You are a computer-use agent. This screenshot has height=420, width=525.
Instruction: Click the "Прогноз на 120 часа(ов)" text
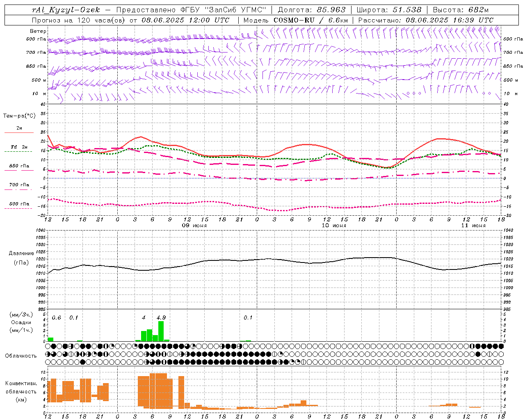pos(79,20)
